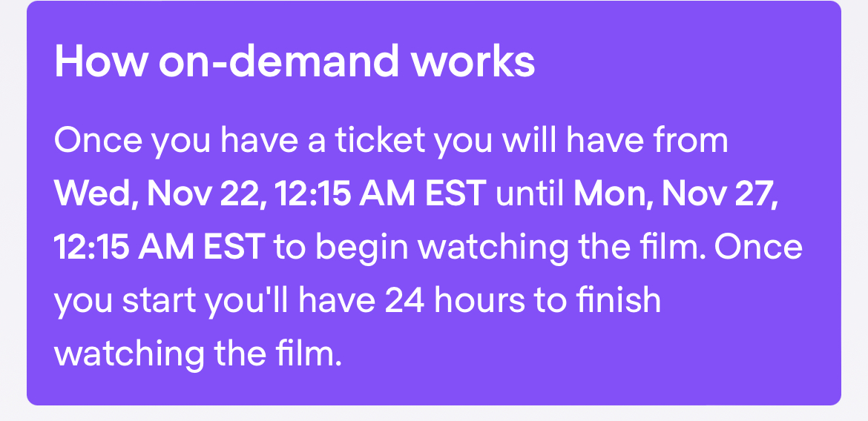Screen dimensions: 868x421
Task: Click the word "on-demand" in the heading
Action: (278, 62)
